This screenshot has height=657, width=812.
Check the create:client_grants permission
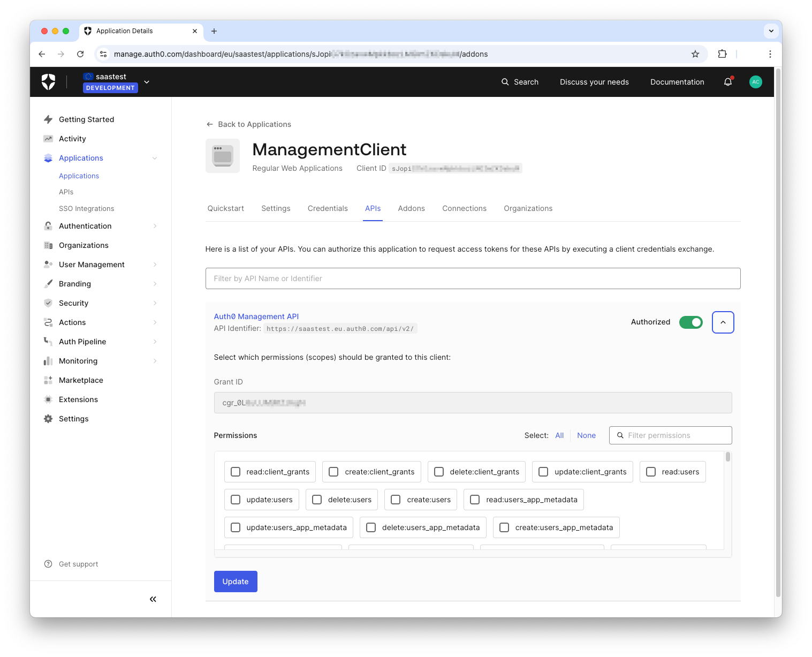pos(333,472)
